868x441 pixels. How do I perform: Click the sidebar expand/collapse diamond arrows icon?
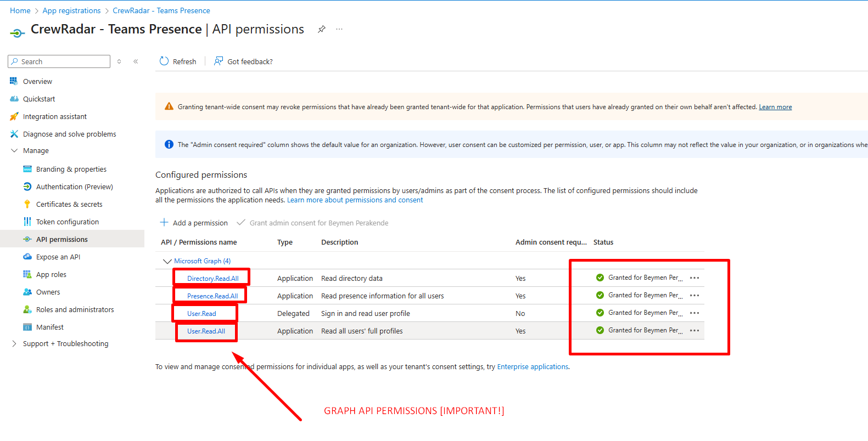point(119,61)
